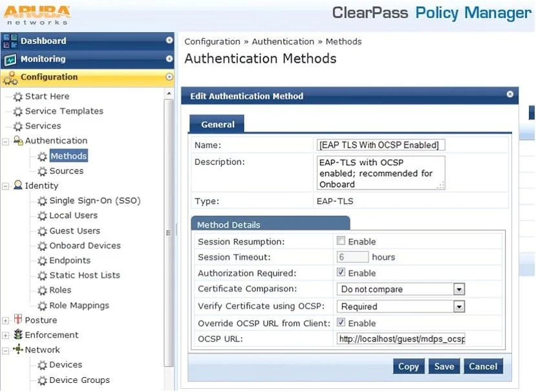This screenshot has height=392, width=536.
Task: Click the Aruba Networks logo
Action: [38, 15]
